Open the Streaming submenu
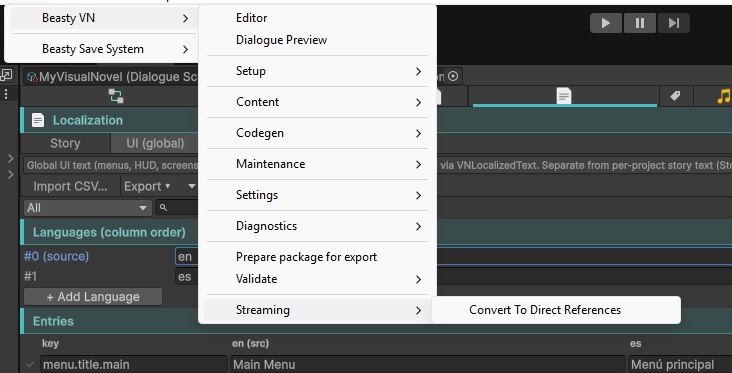Image resolution: width=732 pixels, height=373 pixels. [x=316, y=310]
